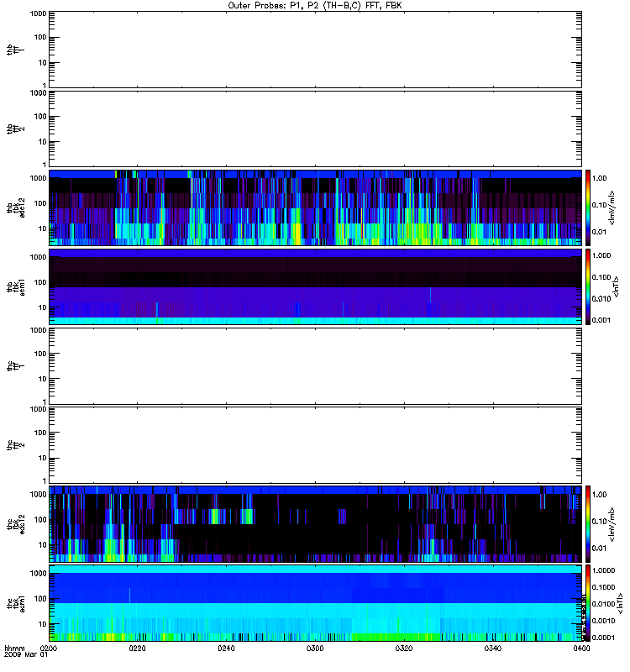Click the 0240 time axis label

click(x=226, y=648)
